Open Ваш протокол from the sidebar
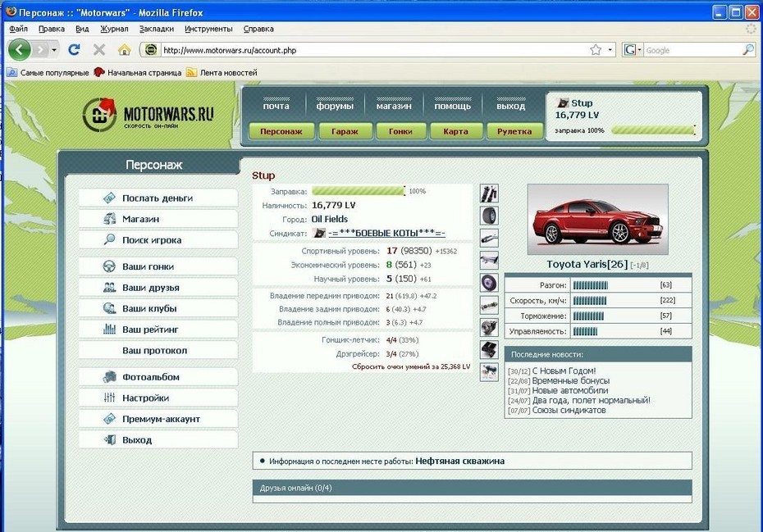 (158, 350)
